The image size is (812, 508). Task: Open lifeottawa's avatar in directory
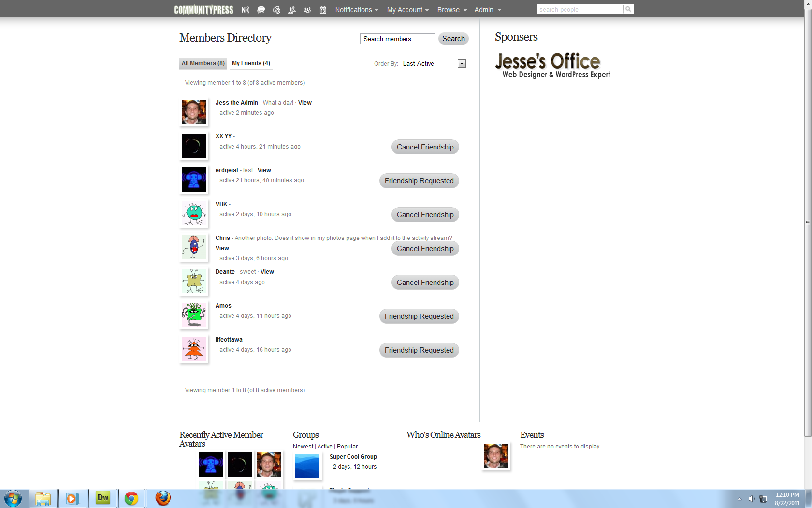194,349
